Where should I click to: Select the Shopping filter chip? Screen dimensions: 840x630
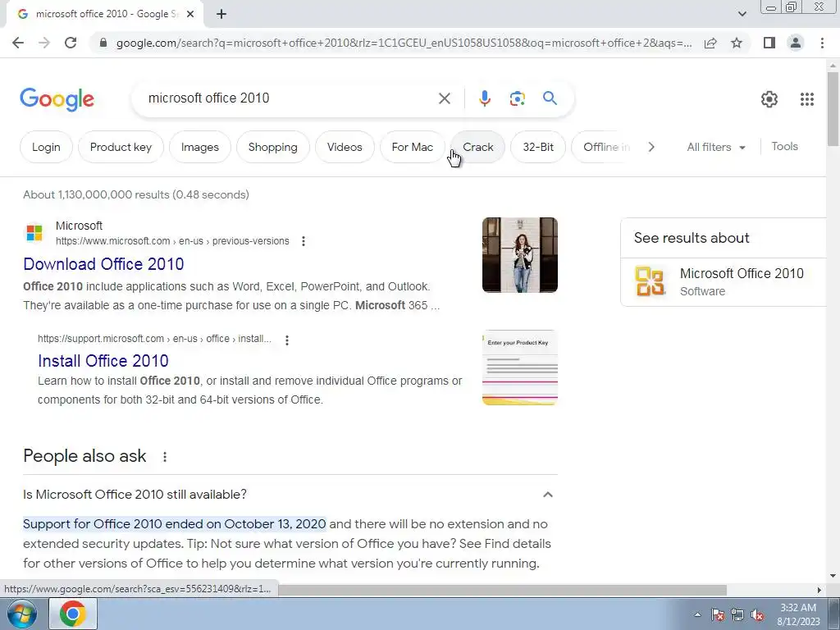tap(272, 147)
